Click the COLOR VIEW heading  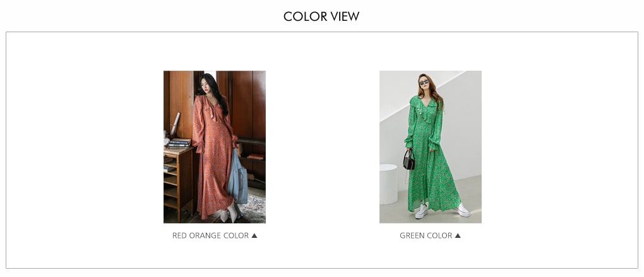[321, 16]
